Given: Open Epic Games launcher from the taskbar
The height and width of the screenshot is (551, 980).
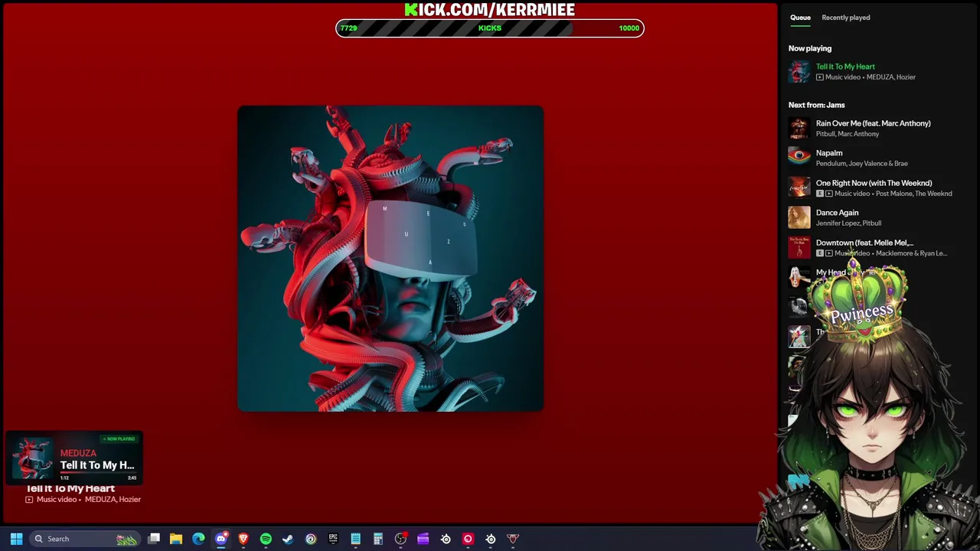Looking at the screenshot, I should (333, 539).
